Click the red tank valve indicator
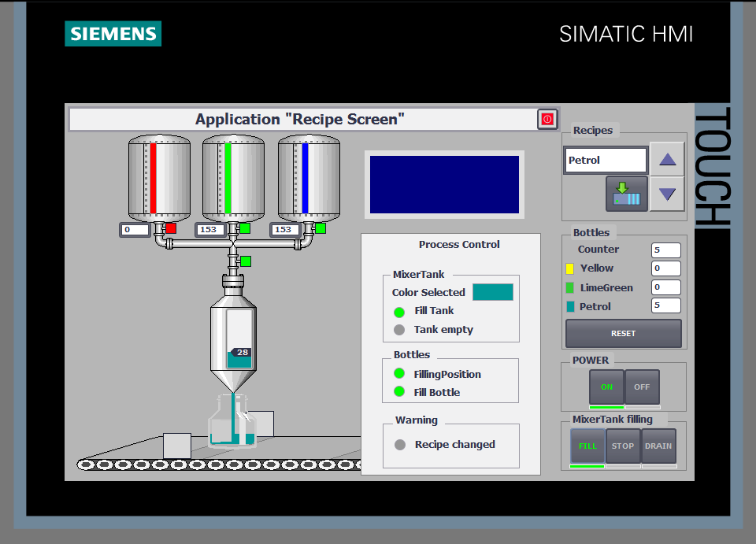 click(171, 228)
